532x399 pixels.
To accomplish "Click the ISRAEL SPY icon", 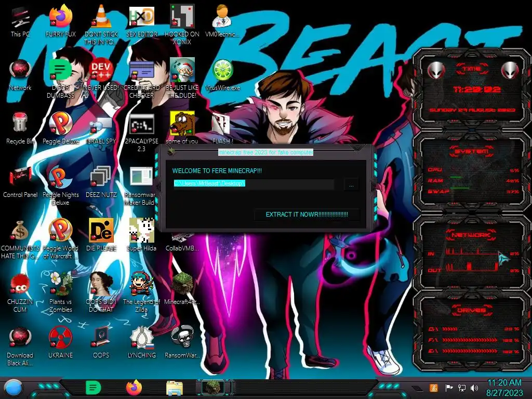I will pyautogui.click(x=101, y=129).
